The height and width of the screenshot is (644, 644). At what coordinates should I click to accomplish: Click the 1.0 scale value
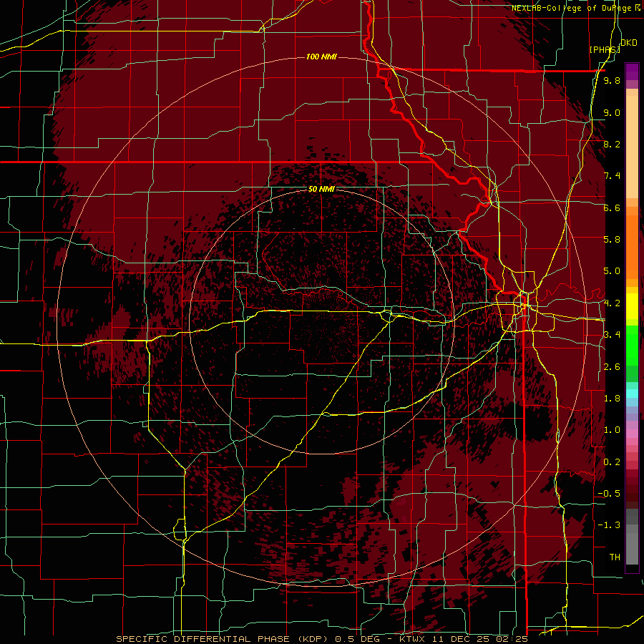pos(612,430)
